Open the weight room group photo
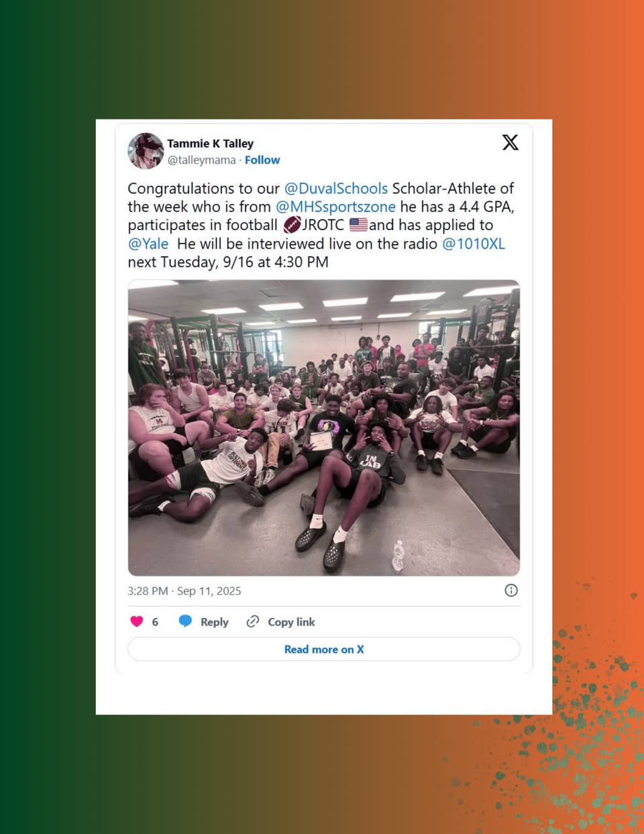644x834 pixels. pyautogui.click(x=324, y=428)
